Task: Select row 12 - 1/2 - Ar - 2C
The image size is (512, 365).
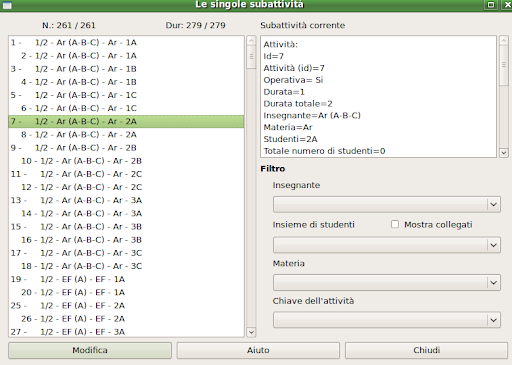Action: [x=126, y=187]
